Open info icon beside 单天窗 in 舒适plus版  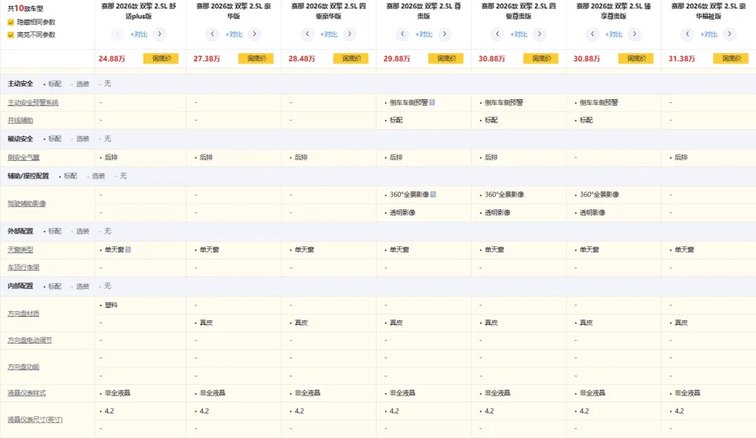[x=128, y=249]
